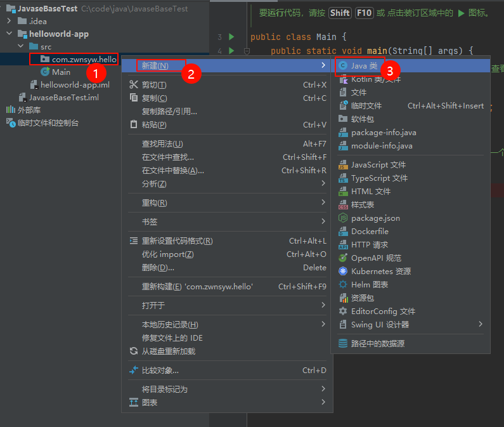This screenshot has height=427, width=504.
Task: Click the TypeScript file icon
Action: click(x=343, y=178)
